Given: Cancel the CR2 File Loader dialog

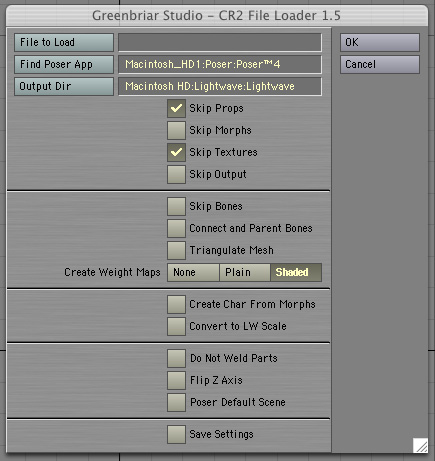Looking at the screenshot, I should pyautogui.click(x=380, y=64).
